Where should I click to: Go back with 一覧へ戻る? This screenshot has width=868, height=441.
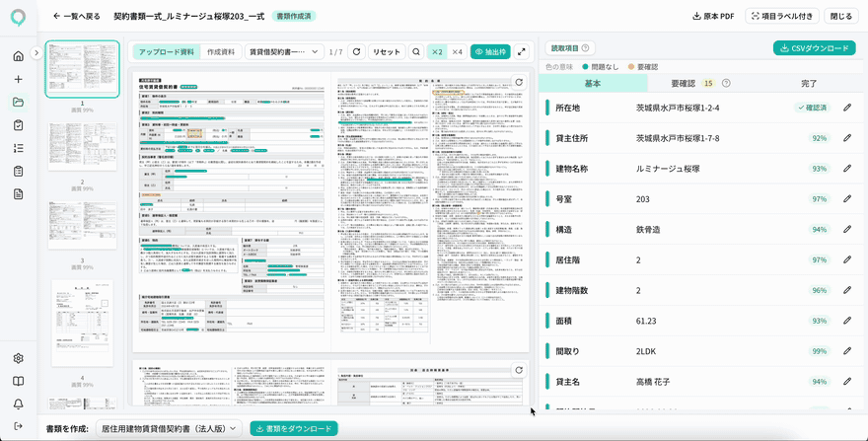76,16
